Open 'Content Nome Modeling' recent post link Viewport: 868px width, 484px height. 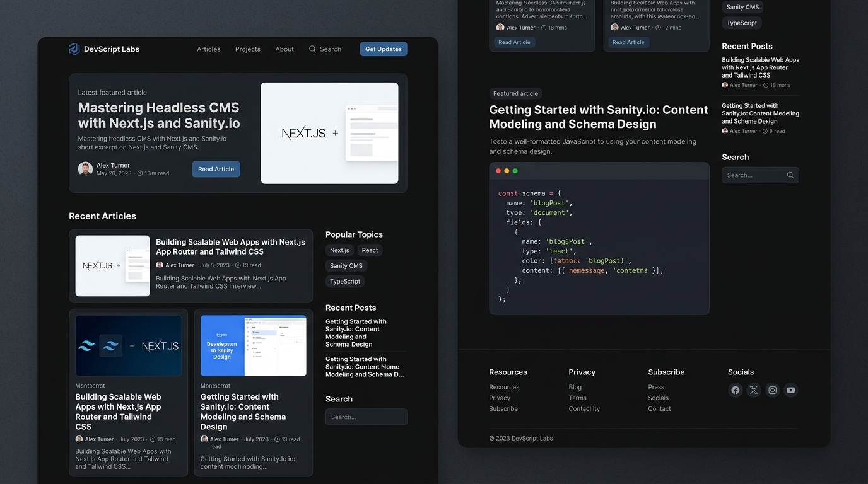coord(365,367)
